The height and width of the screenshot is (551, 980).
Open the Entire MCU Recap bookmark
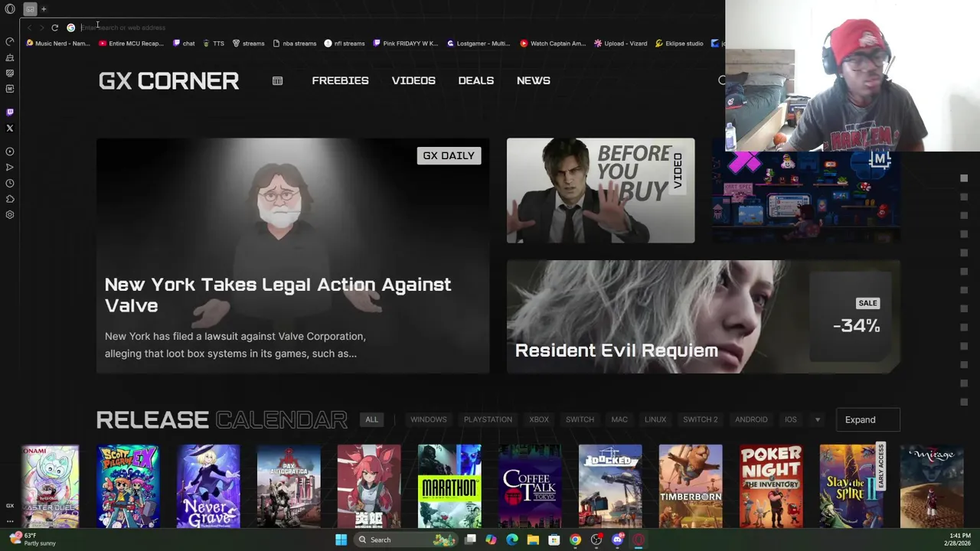click(132, 44)
